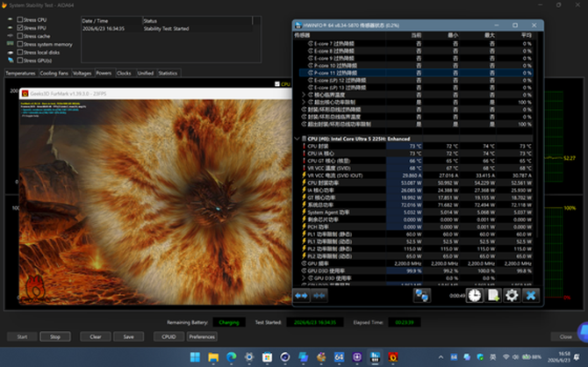Click the CPU graph legend checkbox
Viewport: 588px width, 367px height.
tap(277, 84)
